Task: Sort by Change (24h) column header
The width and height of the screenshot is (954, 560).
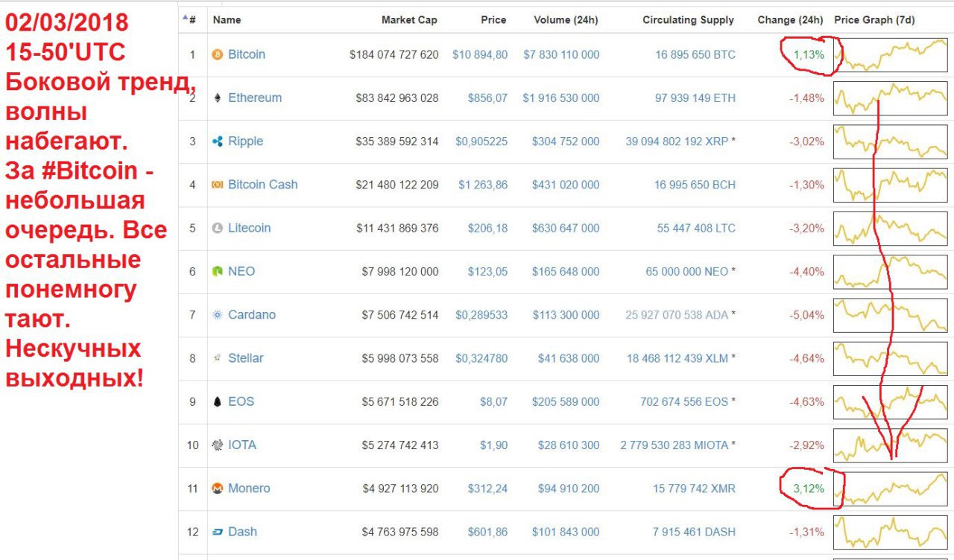Action: click(791, 20)
